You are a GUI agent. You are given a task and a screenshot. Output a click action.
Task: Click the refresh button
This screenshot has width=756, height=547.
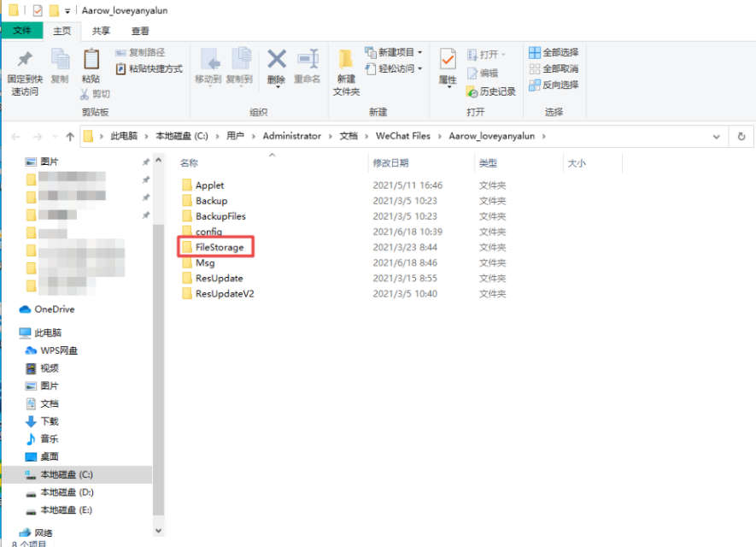tap(741, 137)
